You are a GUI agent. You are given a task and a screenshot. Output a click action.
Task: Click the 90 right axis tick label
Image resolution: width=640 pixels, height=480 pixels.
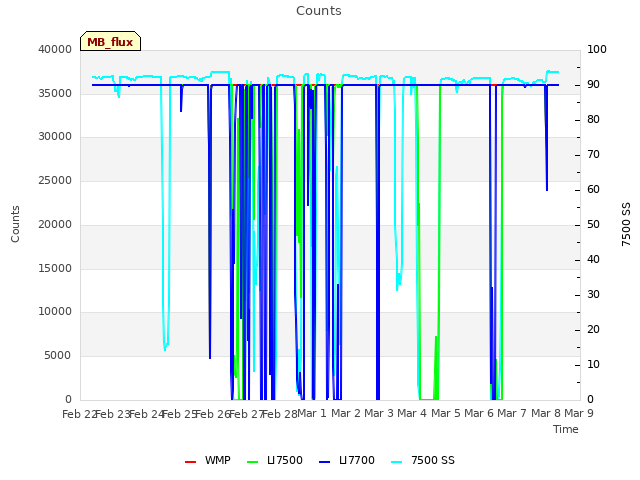coord(593,84)
